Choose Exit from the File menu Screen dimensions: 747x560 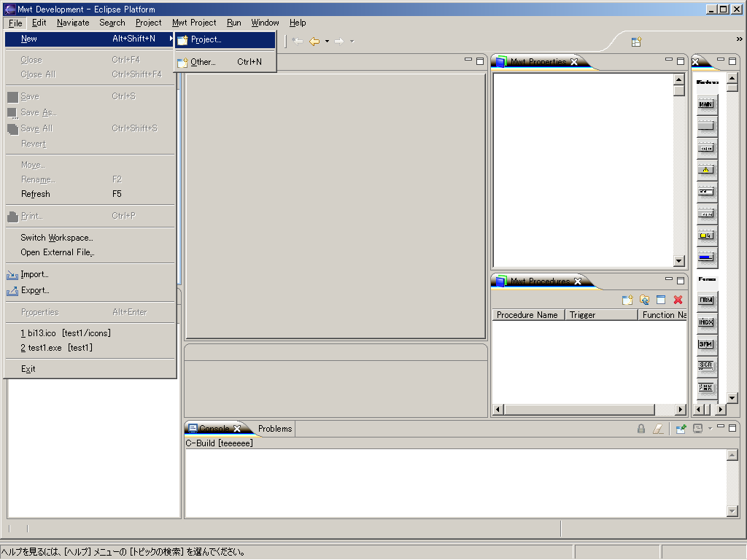coord(90,369)
